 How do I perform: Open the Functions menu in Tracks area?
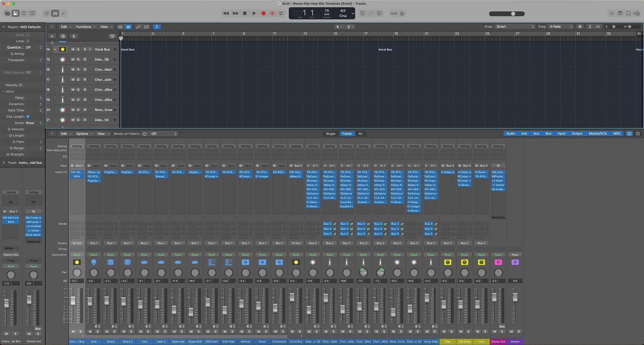click(x=86, y=27)
